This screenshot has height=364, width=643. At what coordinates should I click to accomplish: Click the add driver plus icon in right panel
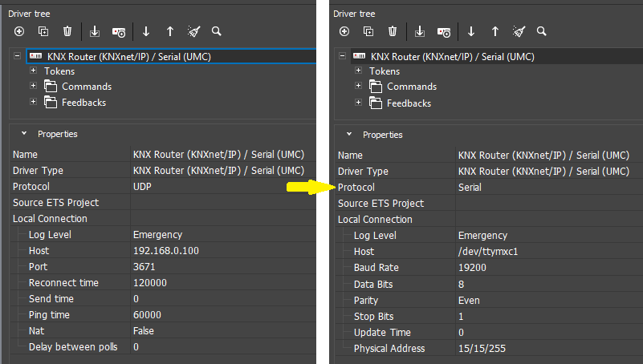click(x=344, y=31)
